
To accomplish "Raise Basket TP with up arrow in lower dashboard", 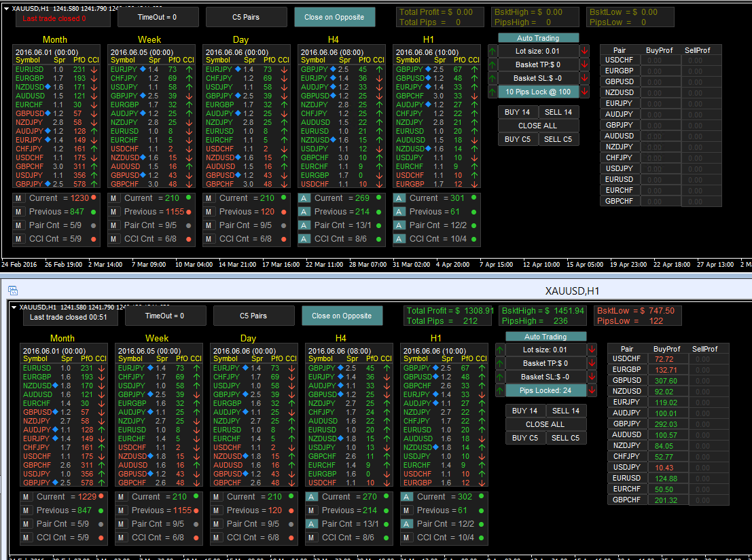I will (x=500, y=363).
